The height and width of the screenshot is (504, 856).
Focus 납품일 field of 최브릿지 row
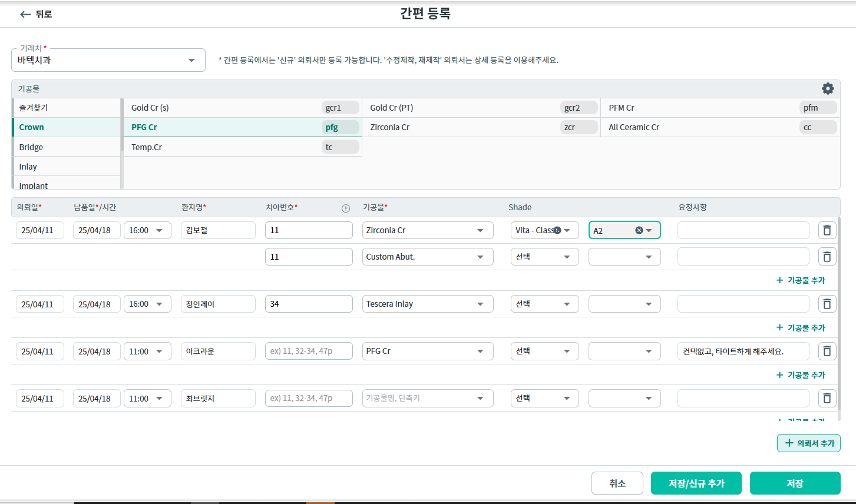97,398
